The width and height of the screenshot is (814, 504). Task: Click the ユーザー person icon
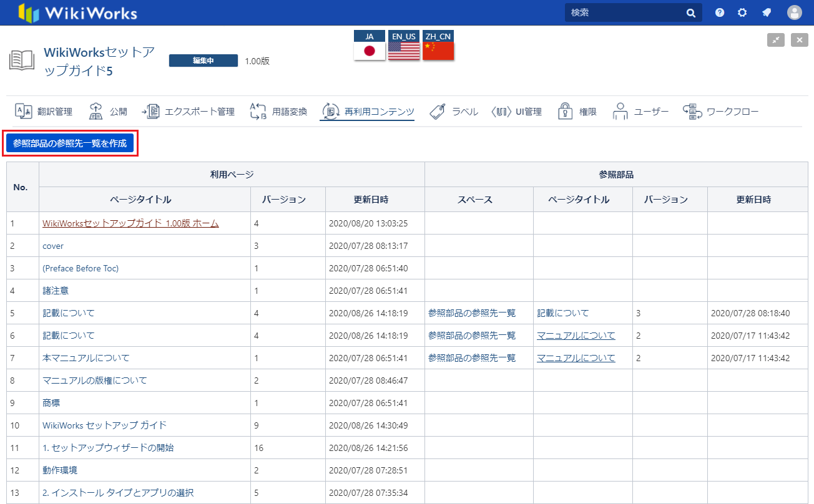point(620,111)
